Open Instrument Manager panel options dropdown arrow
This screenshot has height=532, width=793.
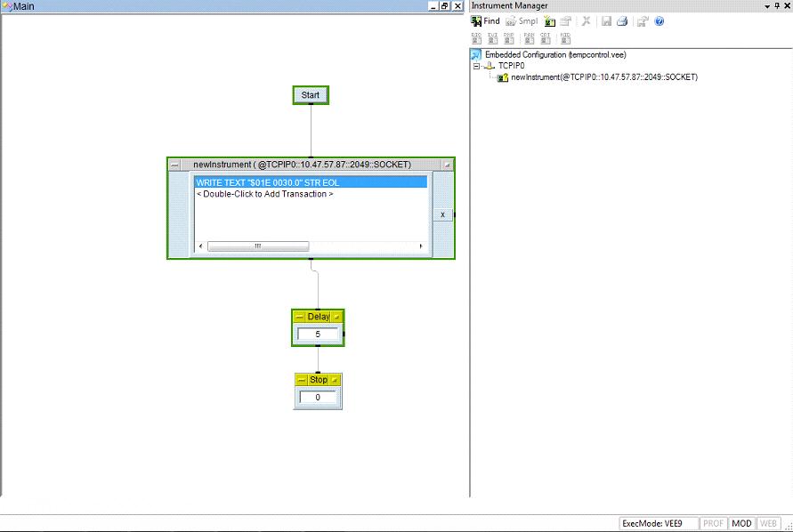coord(765,6)
